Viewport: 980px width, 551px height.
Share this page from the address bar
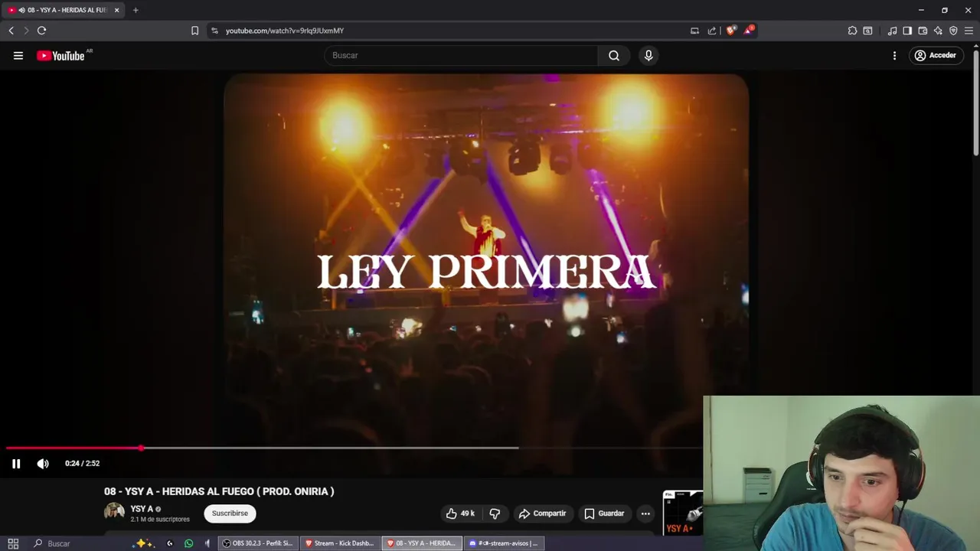(x=712, y=31)
